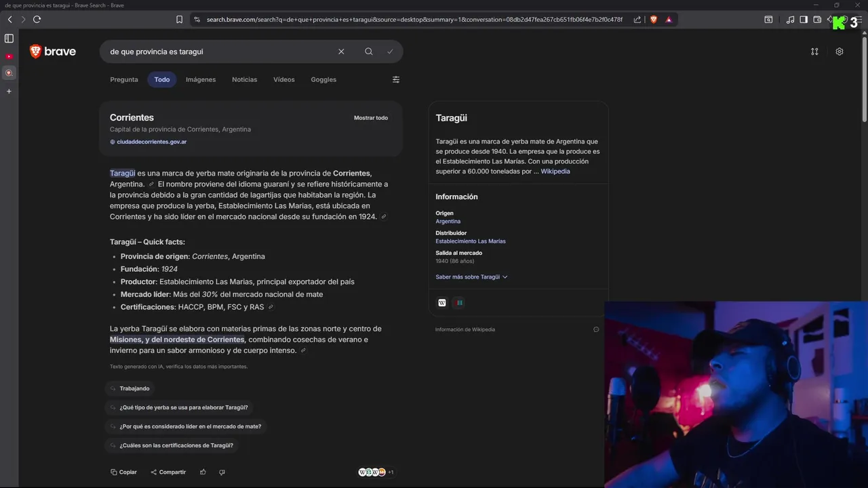Open Establecimiento Las Marías link
Viewport: 868px width, 488px height.
pos(471,241)
